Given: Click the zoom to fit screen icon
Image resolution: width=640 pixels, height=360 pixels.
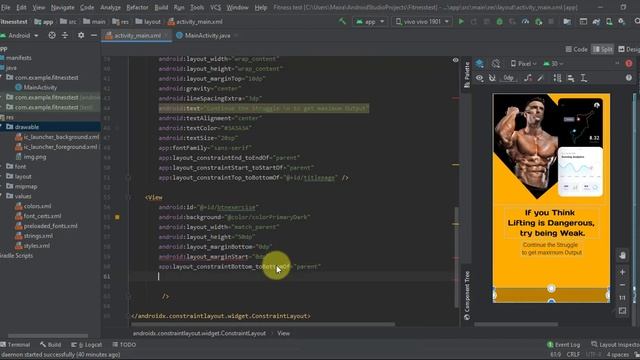Looking at the screenshot, I should (622, 311).
